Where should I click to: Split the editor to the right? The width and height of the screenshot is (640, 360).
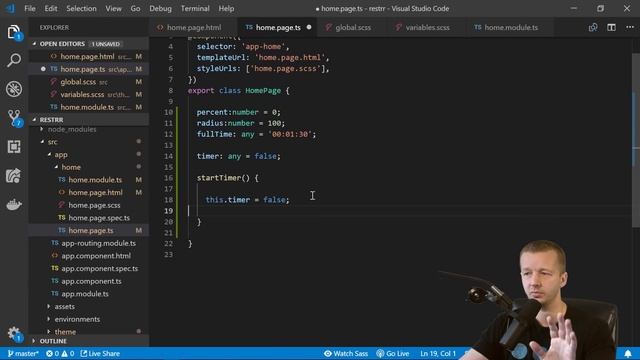(x=611, y=27)
